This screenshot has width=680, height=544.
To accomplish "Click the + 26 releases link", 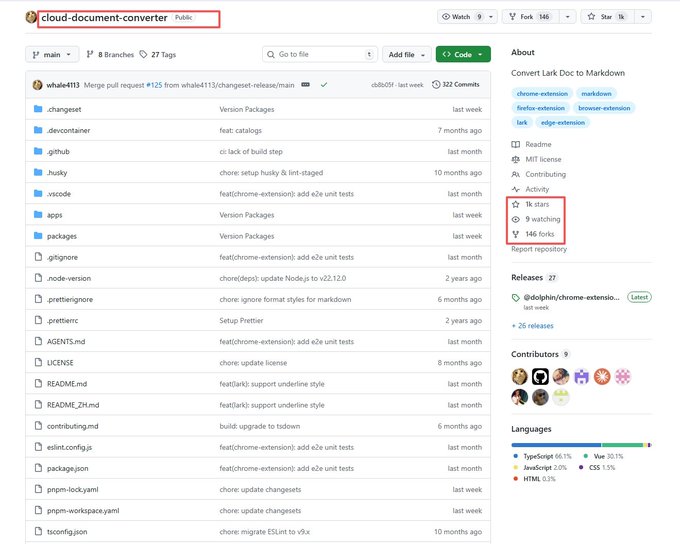I will 532,326.
